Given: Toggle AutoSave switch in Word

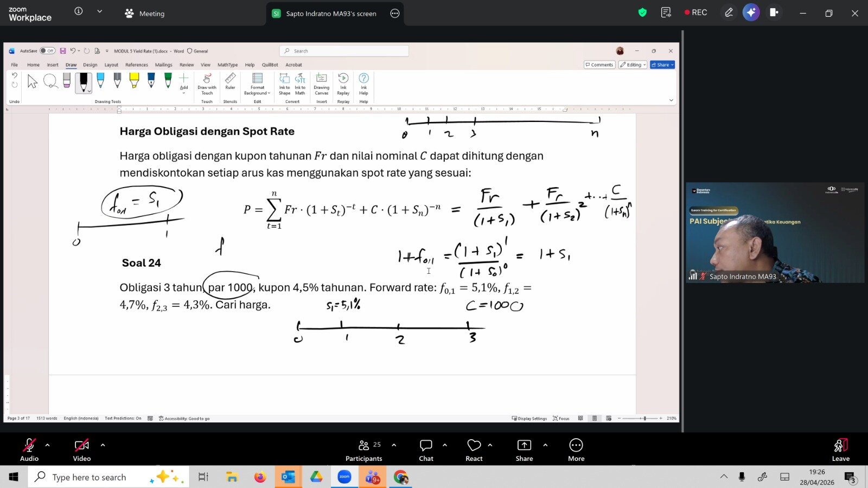Looking at the screenshot, I should 47,51.
